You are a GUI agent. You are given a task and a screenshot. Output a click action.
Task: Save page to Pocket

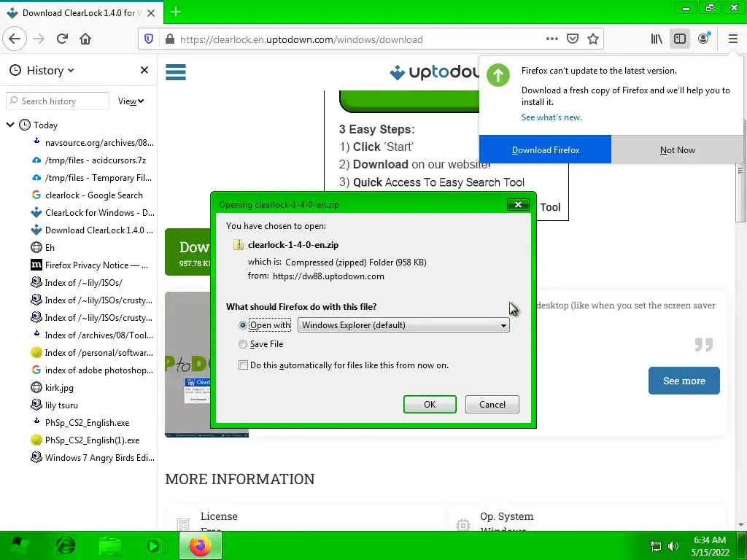click(572, 39)
